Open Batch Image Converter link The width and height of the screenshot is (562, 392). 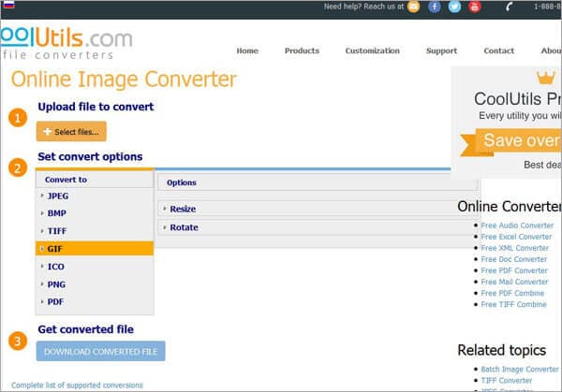pos(520,370)
